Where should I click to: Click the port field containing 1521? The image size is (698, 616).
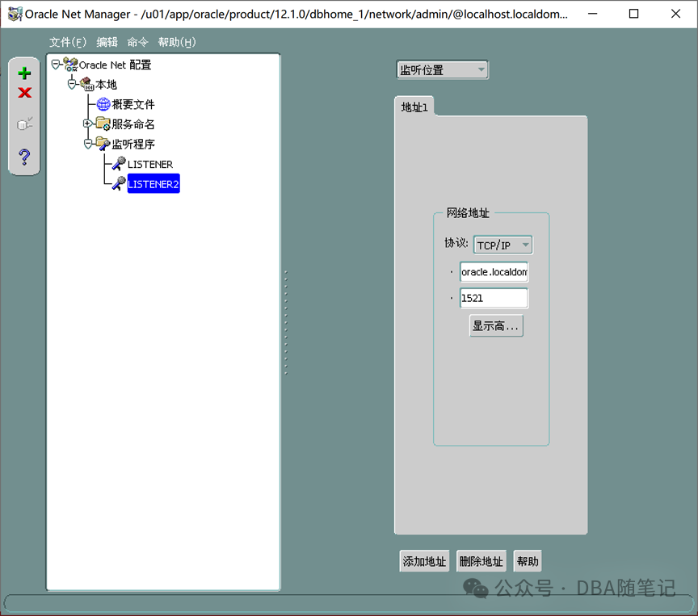coord(494,298)
